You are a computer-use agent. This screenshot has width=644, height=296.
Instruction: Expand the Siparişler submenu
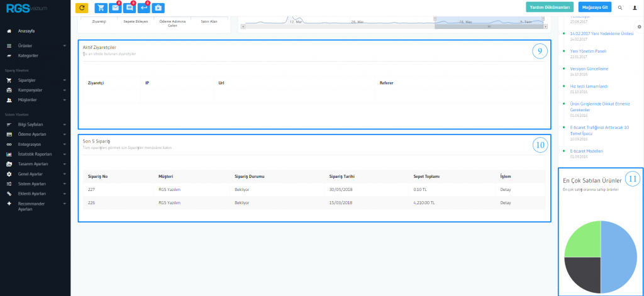point(38,80)
